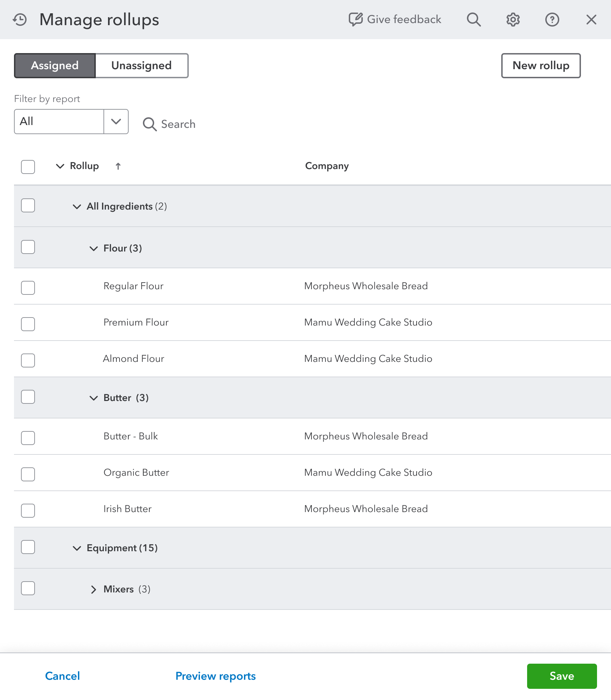Select the Regular Flour checkbox
The image size is (611, 700).
pyautogui.click(x=28, y=288)
